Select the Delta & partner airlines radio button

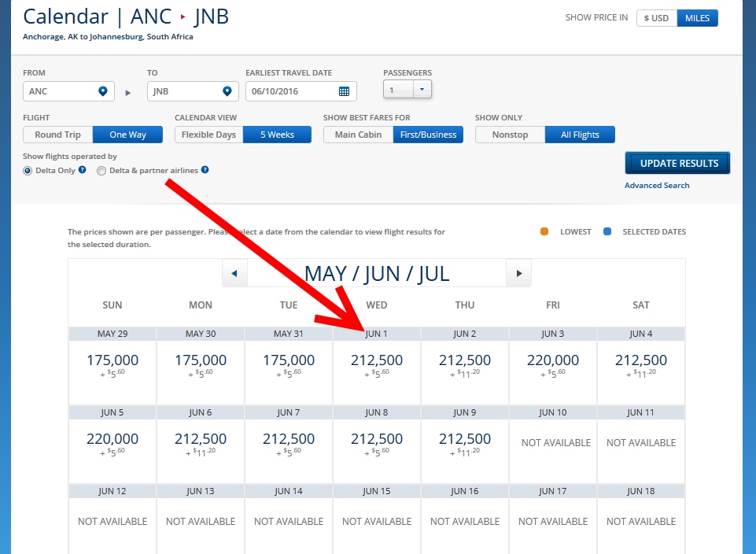tap(101, 170)
